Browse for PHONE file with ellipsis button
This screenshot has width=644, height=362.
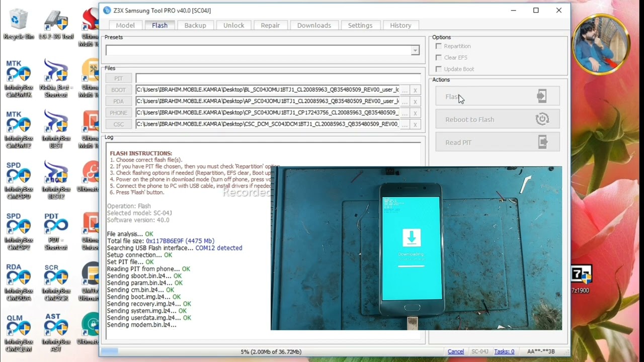click(x=405, y=113)
